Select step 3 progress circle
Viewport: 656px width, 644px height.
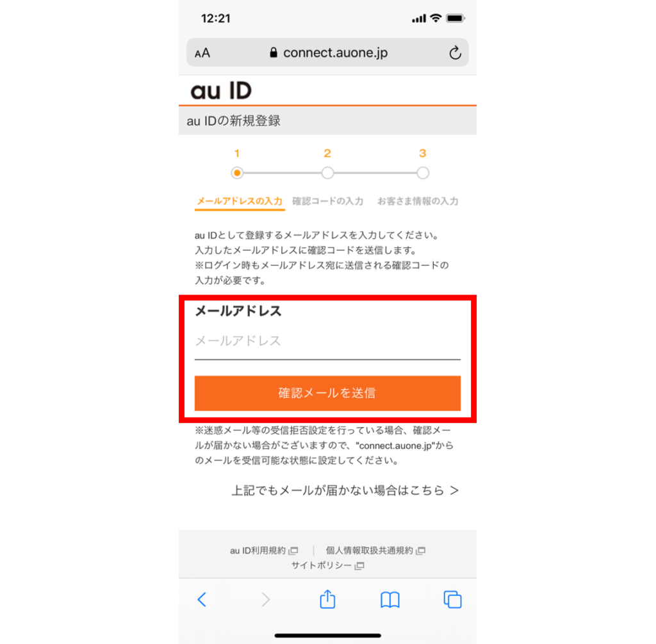coord(423,173)
